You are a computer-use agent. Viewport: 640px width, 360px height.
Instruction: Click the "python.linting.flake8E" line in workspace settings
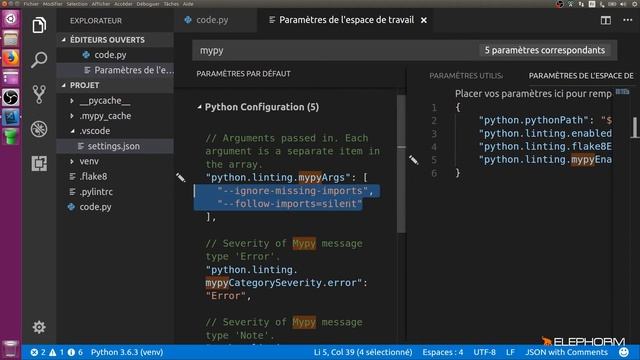(x=544, y=147)
